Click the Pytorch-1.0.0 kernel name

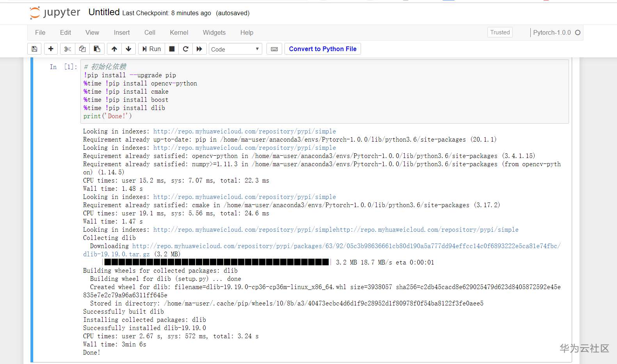pos(552,33)
